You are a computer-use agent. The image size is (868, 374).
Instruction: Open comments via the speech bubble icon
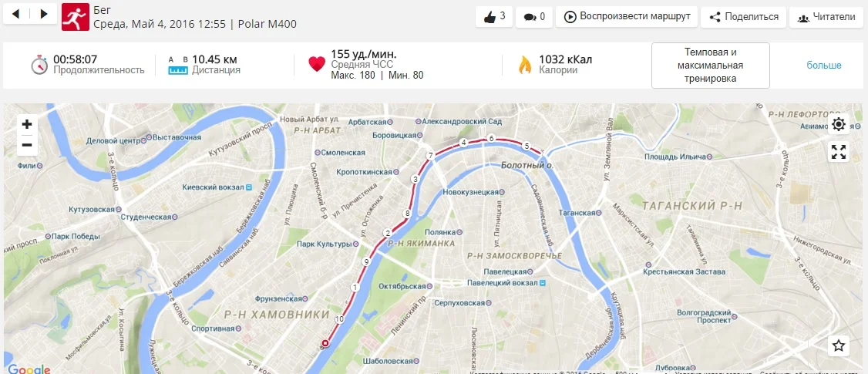click(534, 17)
